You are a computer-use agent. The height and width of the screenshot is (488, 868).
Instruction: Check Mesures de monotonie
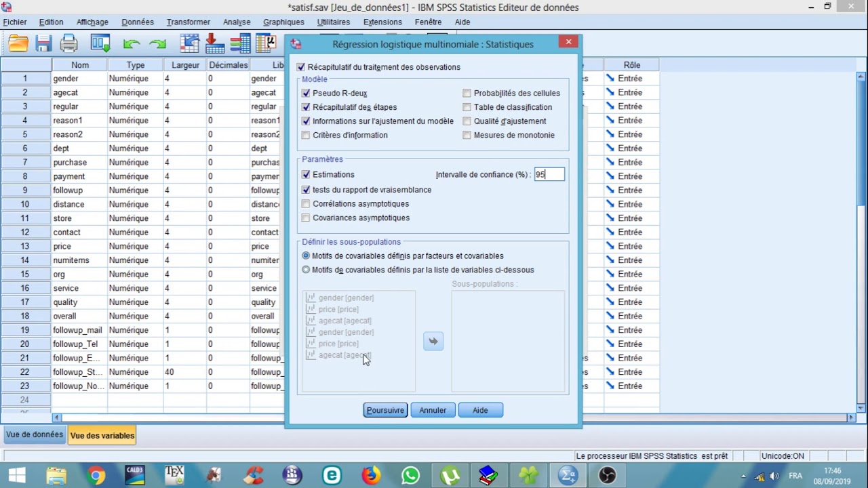467,135
